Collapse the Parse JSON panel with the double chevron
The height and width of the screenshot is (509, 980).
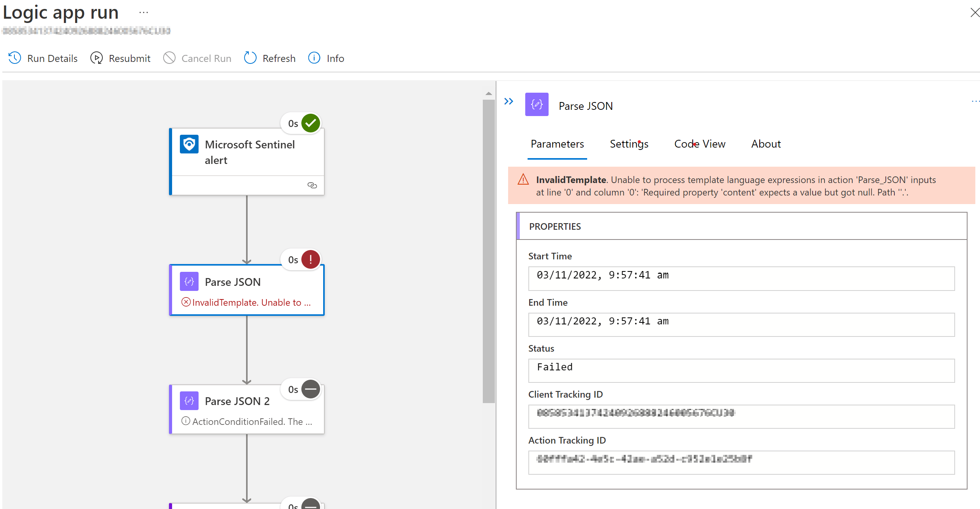(x=508, y=101)
